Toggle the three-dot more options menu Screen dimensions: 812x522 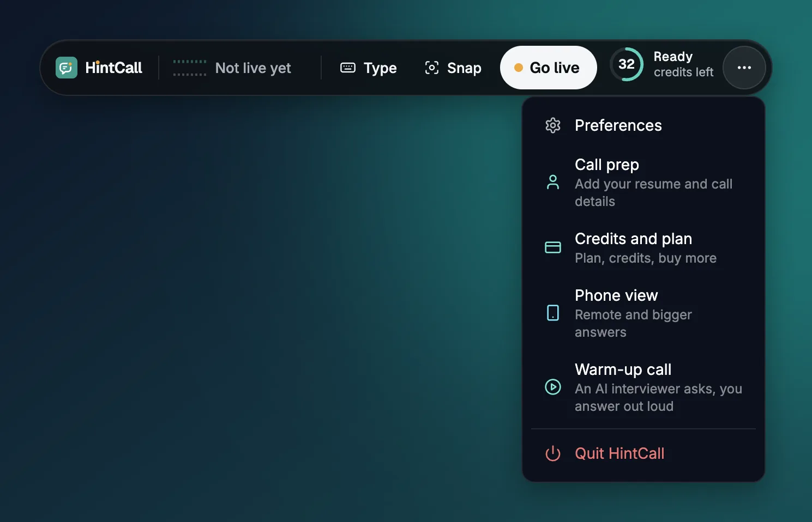coord(744,68)
